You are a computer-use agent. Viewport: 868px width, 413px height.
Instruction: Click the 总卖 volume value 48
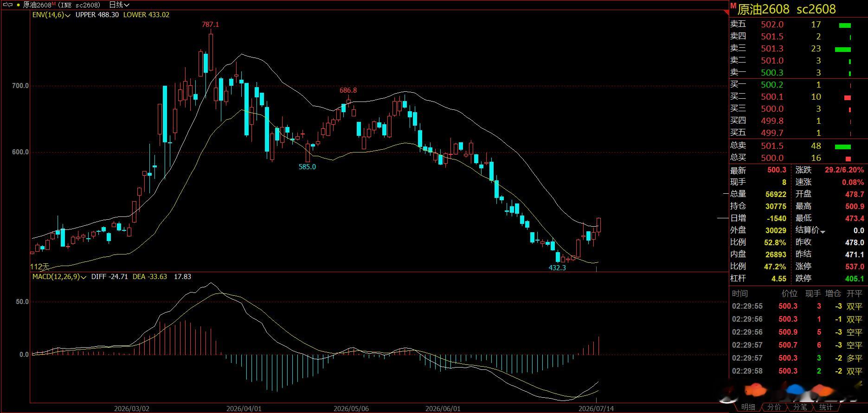coord(816,146)
